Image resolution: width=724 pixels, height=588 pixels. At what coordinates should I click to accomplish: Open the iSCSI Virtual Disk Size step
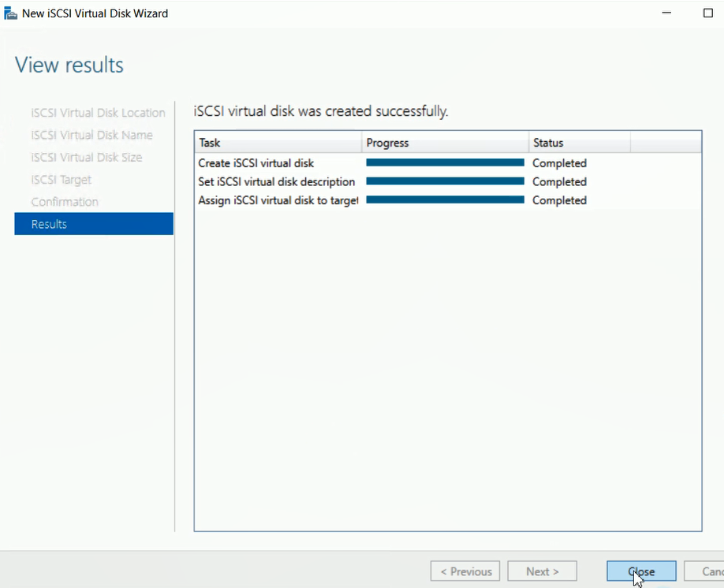coord(87,158)
